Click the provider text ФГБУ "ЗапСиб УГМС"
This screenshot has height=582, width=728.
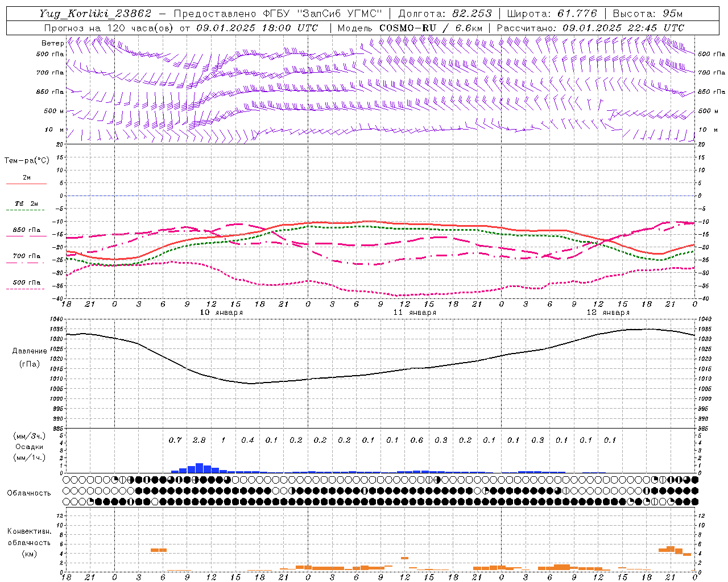coord(322,13)
